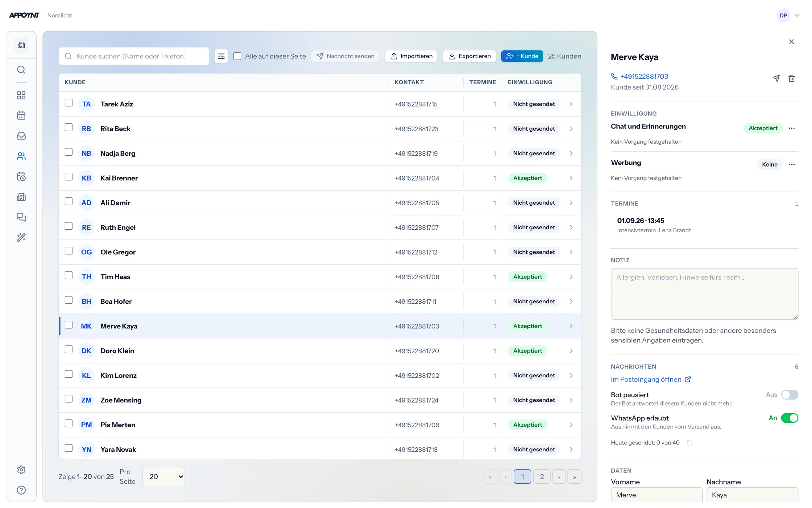Click the Notiz textarea

pos(704,294)
